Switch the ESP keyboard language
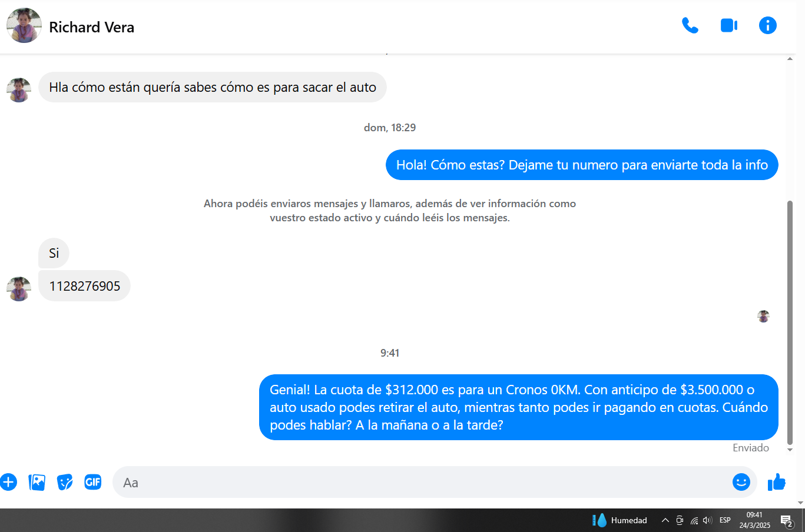Screen dimensions: 805x532 726,520
